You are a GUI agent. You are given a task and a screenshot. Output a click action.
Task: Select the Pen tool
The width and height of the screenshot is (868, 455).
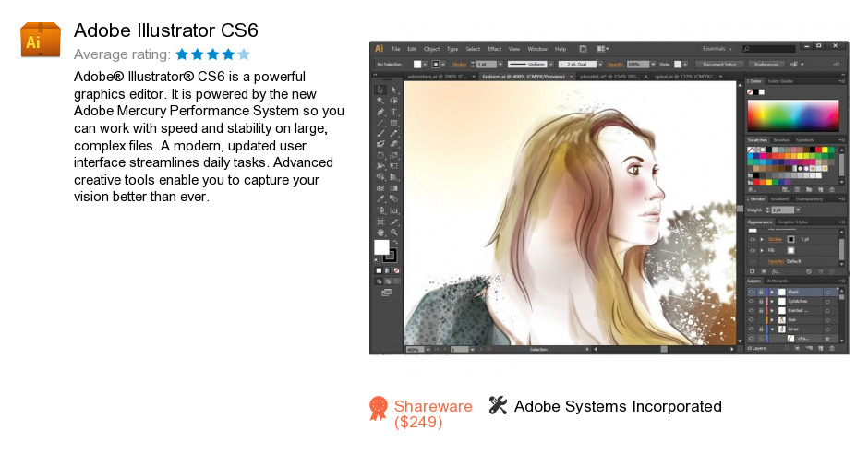pyautogui.click(x=380, y=112)
